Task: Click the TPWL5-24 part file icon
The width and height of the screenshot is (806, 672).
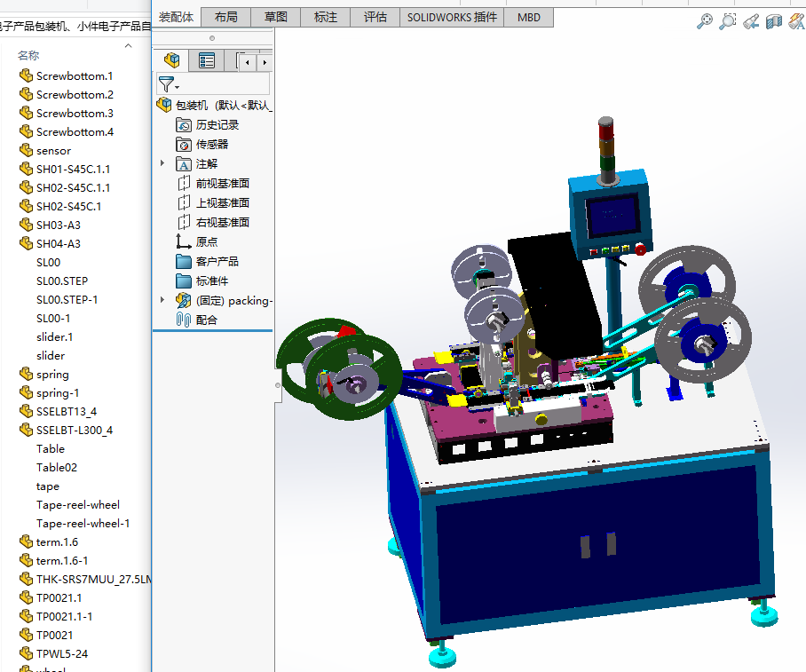Action: coord(27,653)
